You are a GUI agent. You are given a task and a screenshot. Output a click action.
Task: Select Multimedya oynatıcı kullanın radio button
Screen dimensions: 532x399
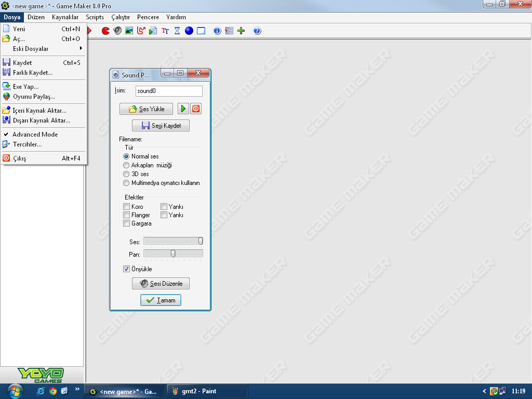[x=126, y=183]
